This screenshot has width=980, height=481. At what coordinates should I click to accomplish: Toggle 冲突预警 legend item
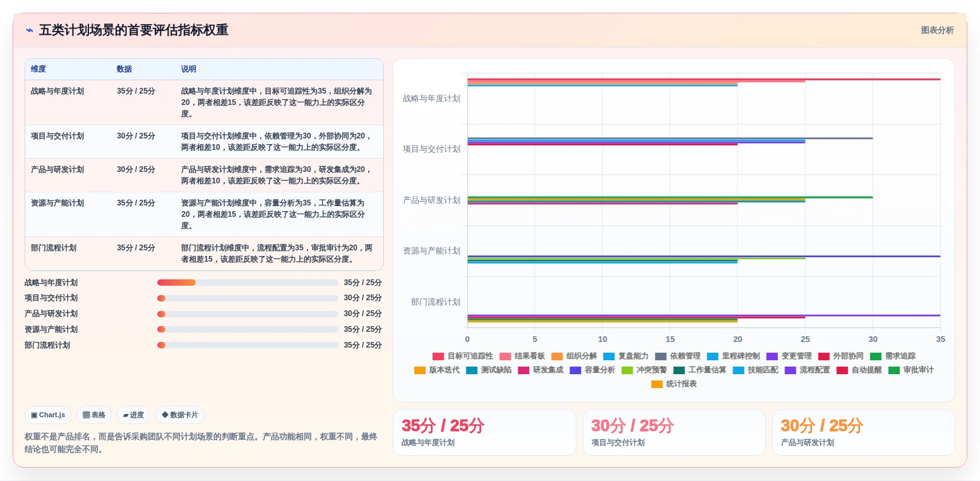pyautogui.click(x=643, y=370)
